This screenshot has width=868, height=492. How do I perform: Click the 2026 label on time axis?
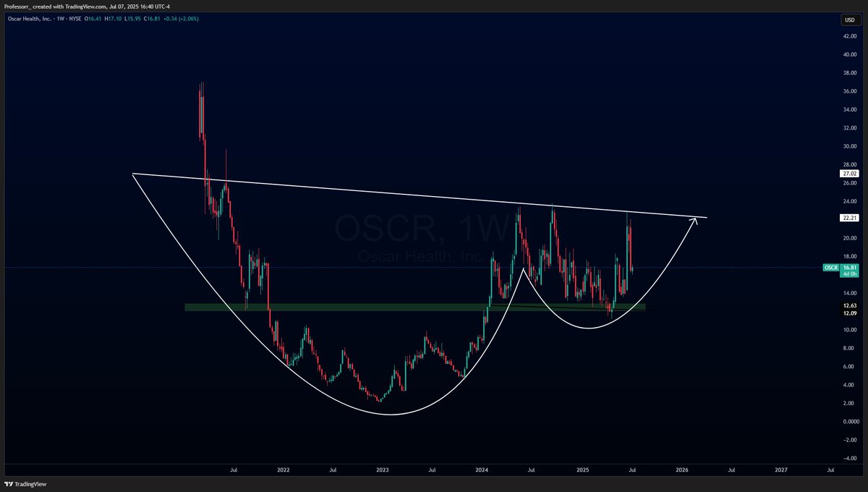(681, 470)
